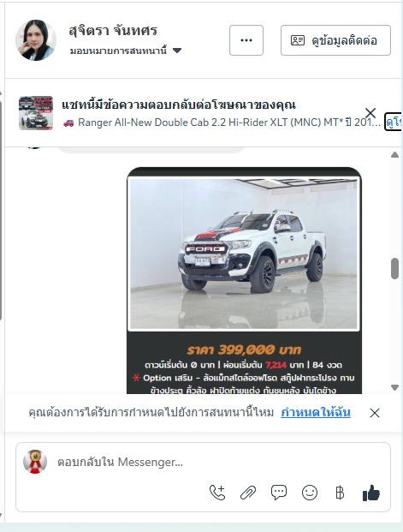The width and height of the screenshot is (403, 532).
Task: Click the phone call icon
Action: coord(217,493)
